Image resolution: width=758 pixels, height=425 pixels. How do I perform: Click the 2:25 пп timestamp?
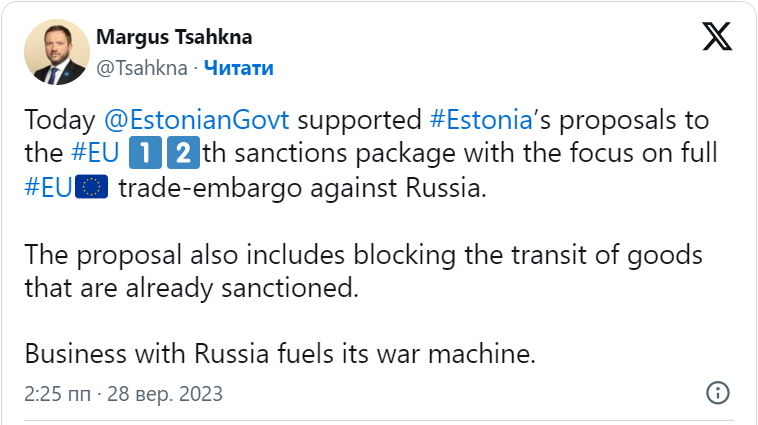click(58, 394)
